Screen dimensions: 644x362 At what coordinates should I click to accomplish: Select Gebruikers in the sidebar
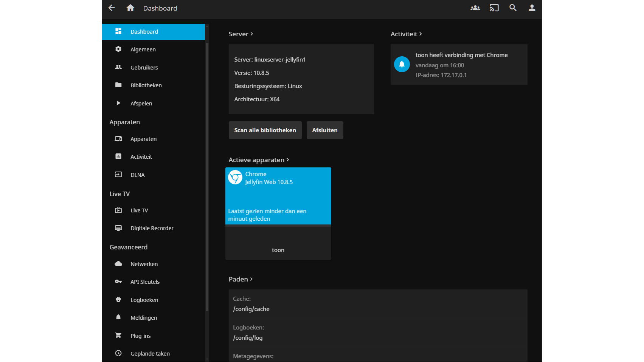click(x=144, y=68)
